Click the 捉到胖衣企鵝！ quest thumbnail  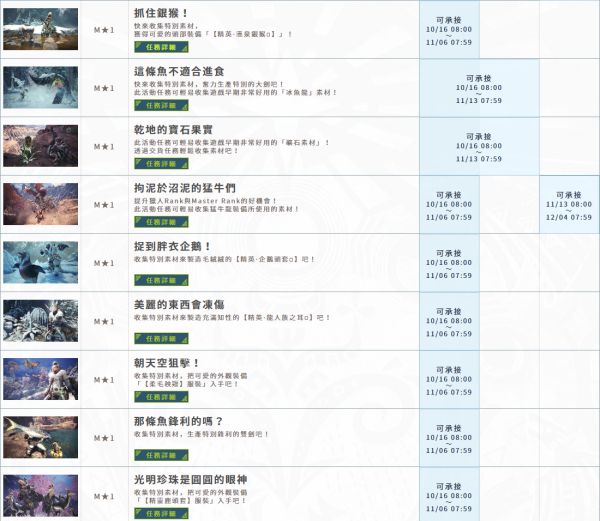click(x=41, y=262)
